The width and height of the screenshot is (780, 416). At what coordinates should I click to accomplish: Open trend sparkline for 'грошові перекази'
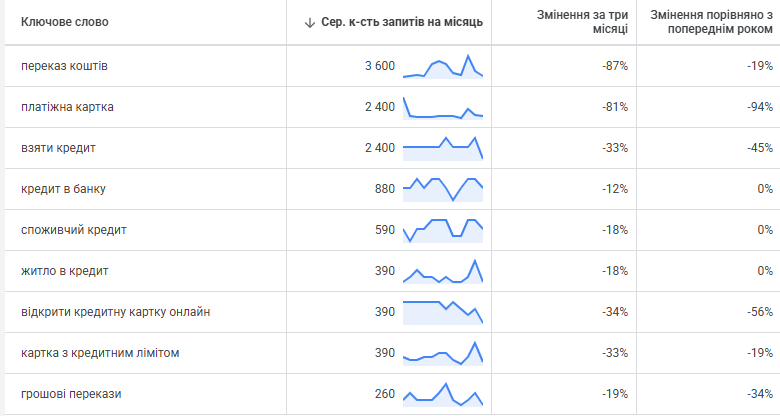tap(443, 394)
